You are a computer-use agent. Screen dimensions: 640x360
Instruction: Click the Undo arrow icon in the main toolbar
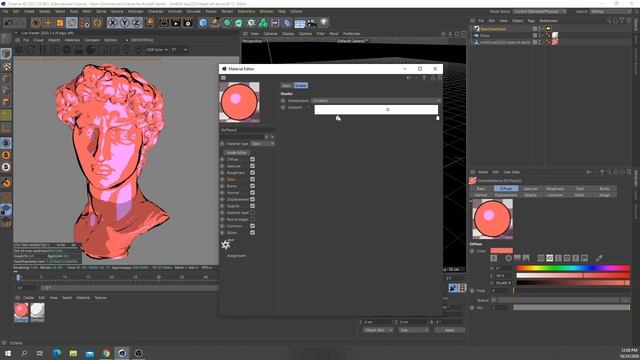(x=9, y=23)
